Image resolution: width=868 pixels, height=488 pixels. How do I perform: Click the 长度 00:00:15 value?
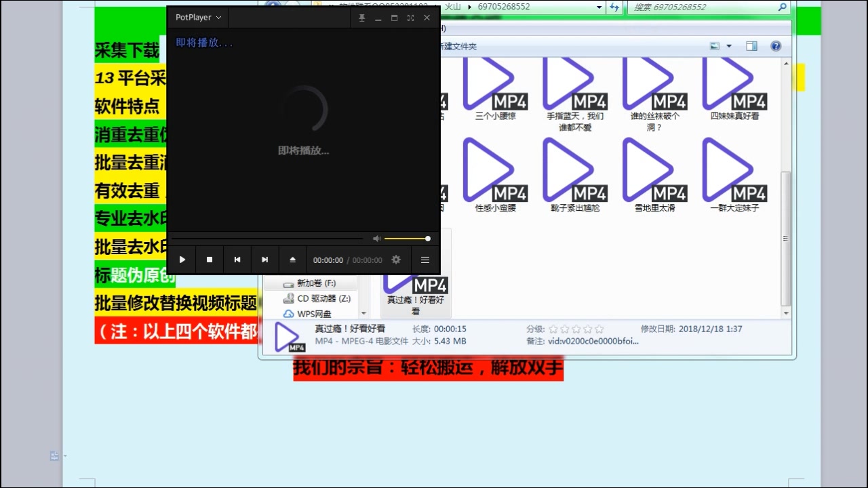coord(450,329)
